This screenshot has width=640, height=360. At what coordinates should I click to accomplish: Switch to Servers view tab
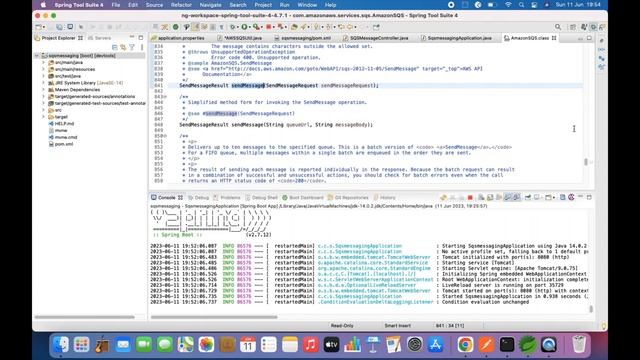pos(100,38)
